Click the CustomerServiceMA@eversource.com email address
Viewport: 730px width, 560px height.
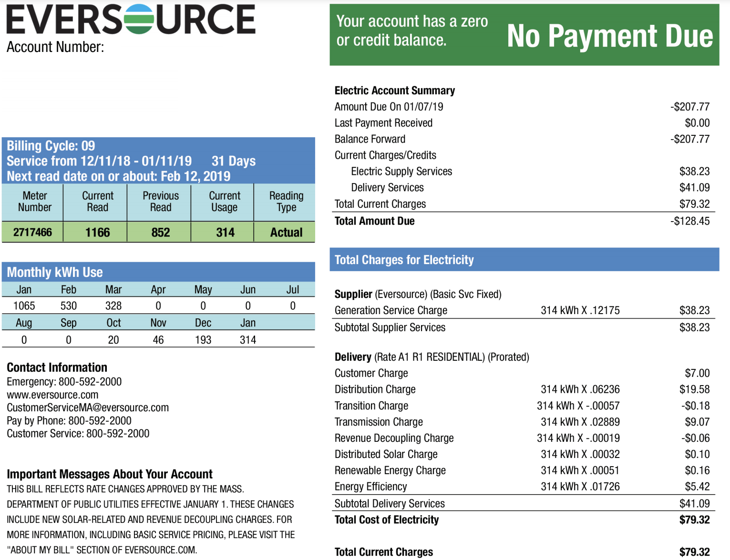[88, 408]
